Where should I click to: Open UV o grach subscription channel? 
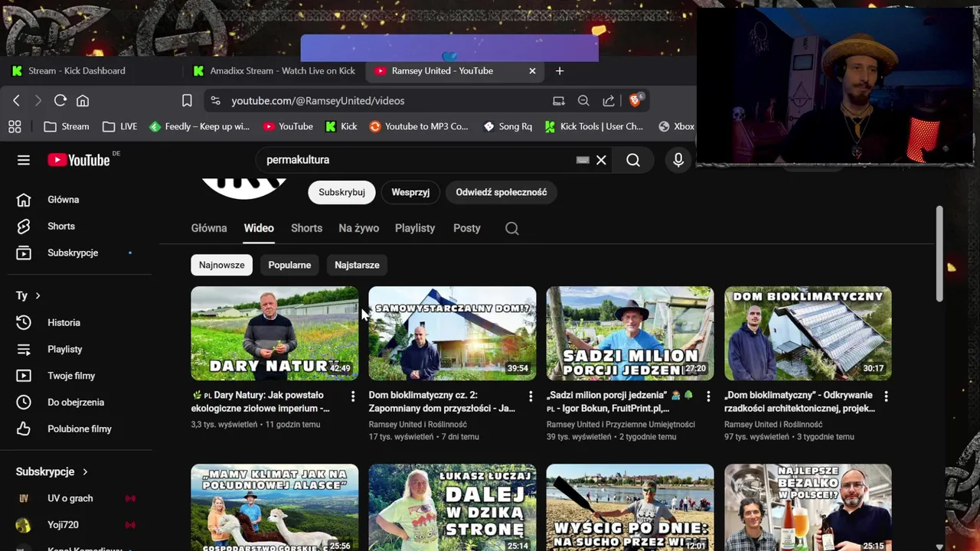(x=80, y=498)
